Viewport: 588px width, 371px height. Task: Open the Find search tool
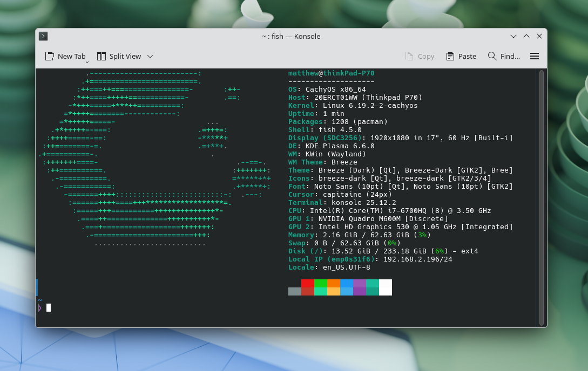pyautogui.click(x=503, y=56)
